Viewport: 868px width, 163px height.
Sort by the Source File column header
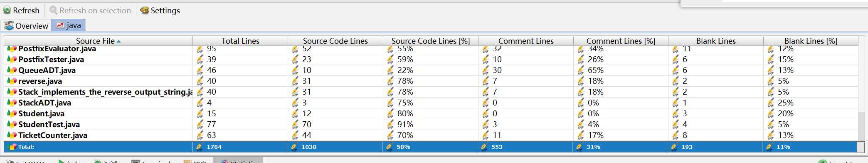(98, 41)
